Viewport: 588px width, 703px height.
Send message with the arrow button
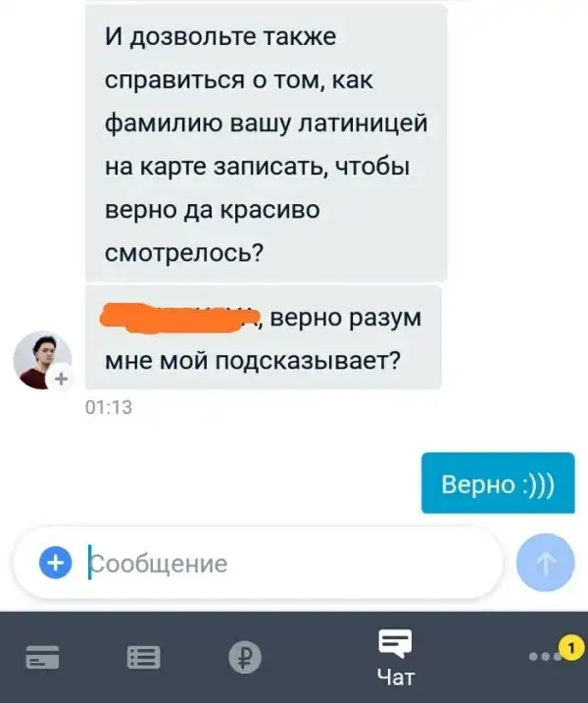(x=546, y=563)
